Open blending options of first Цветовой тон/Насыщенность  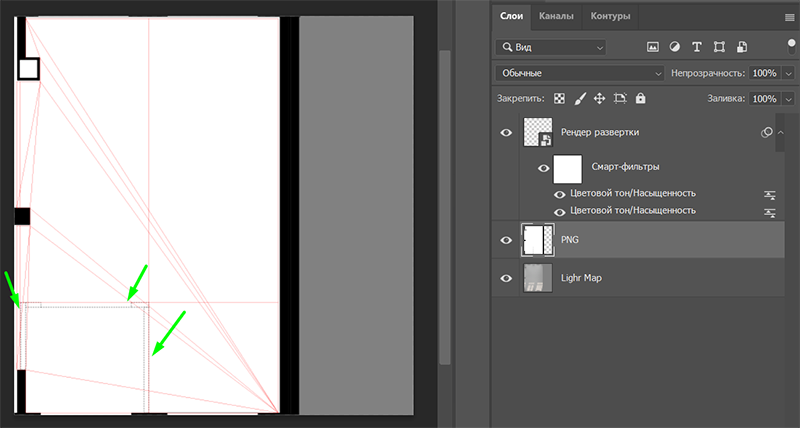pyautogui.click(x=769, y=195)
